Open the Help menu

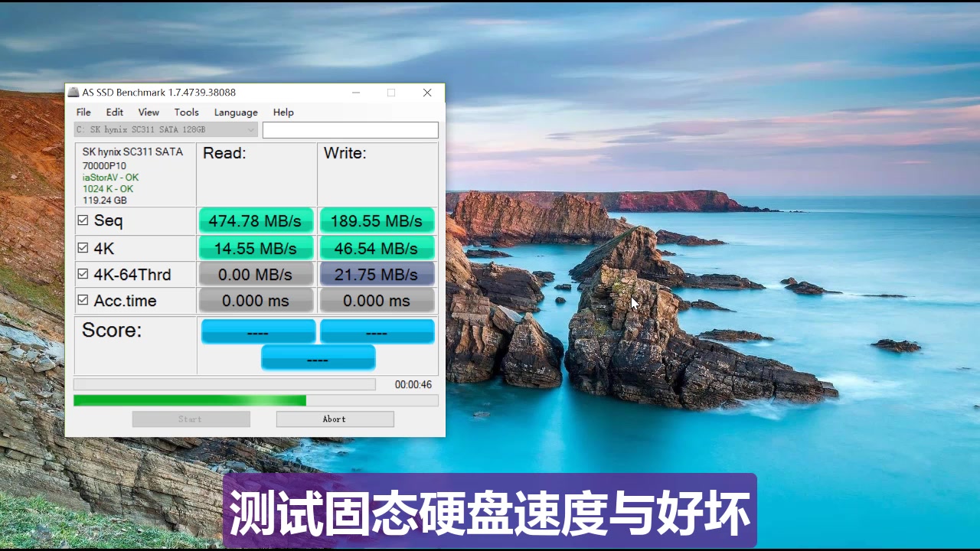(x=283, y=112)
